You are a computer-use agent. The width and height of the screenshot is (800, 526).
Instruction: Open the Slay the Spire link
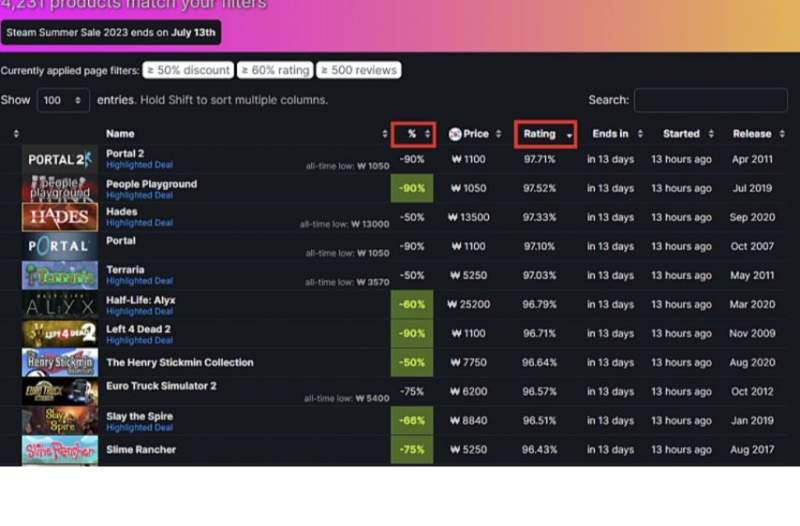coord(139,416)
